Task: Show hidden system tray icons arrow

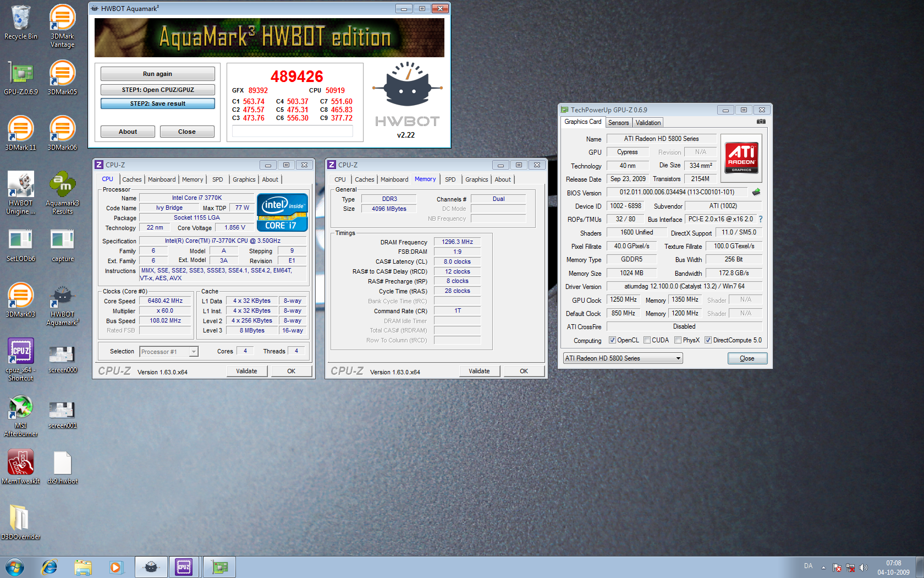Action: point(823,568)
